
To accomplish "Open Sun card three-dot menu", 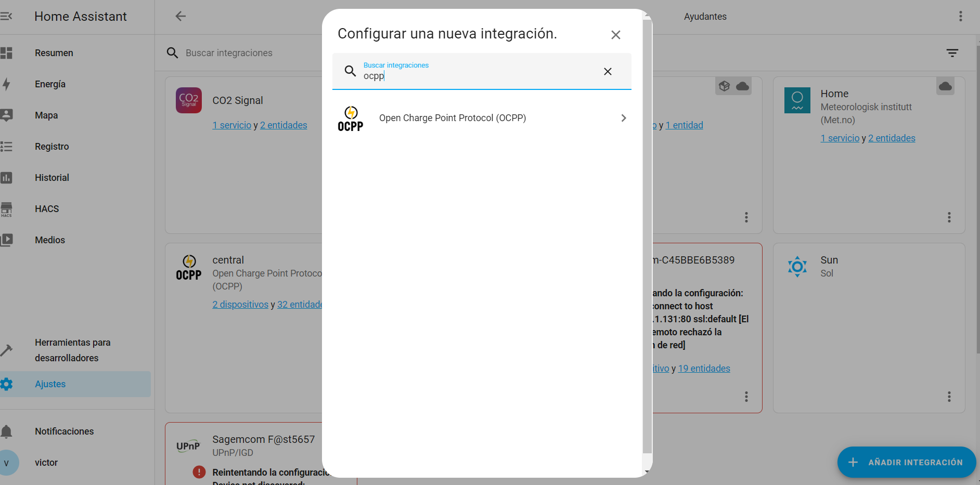I will (x=949, y=397).
